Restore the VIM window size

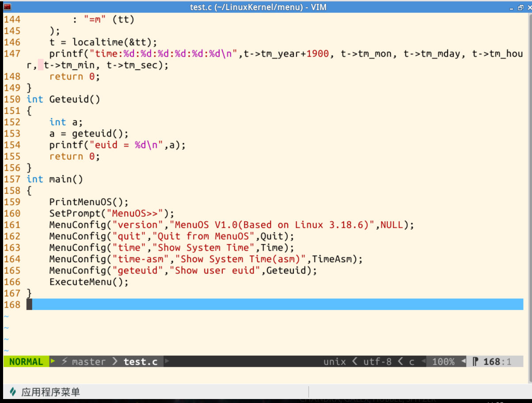pyautogui.click(x=520, y=8)
